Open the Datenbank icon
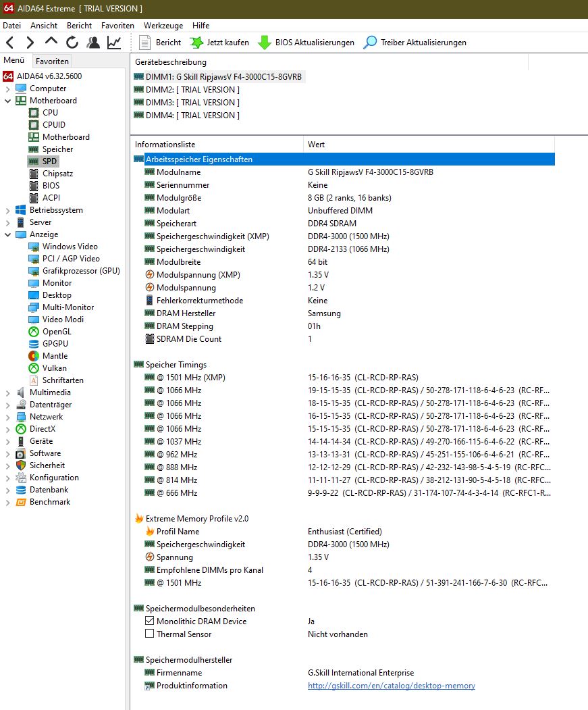This screenshot has height=710, width=588. [21, 490]
